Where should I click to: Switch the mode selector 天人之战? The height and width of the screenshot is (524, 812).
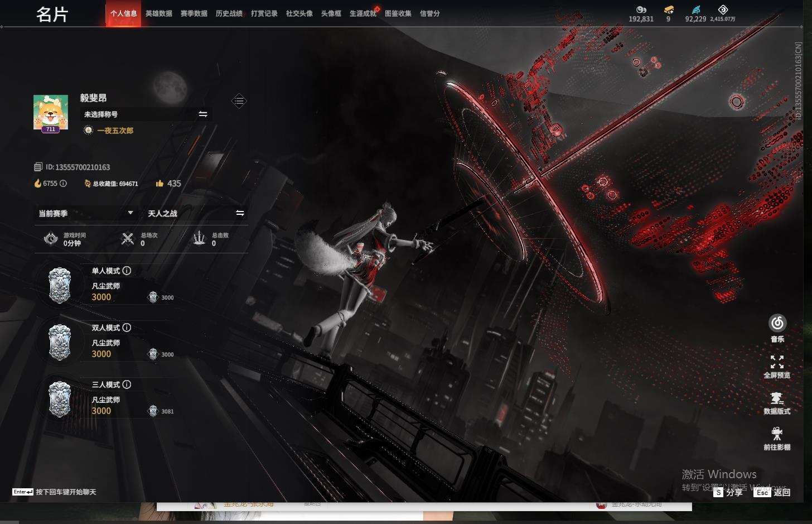(196, 213)
